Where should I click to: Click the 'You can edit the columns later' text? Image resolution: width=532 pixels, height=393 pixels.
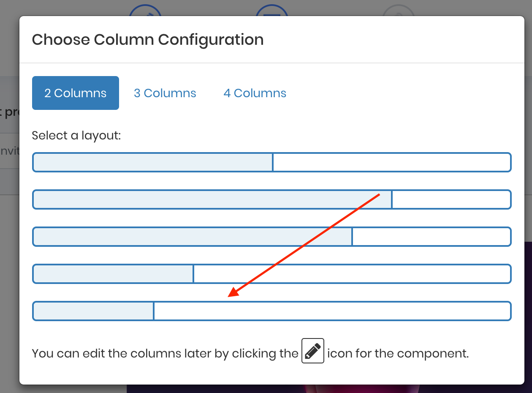click(165, 353)
